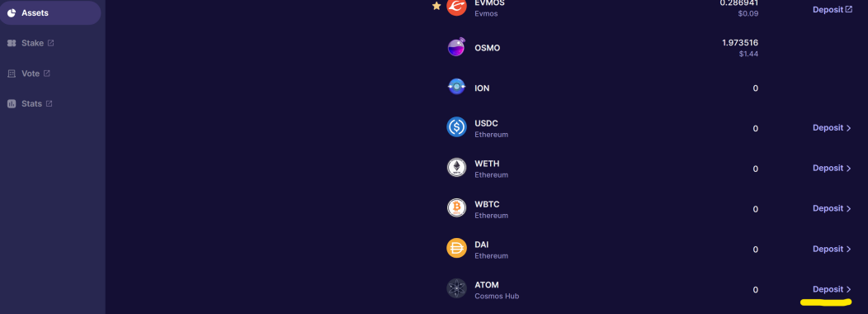This screenshot has width=868, height=314.
Task: Open the Stats sidebar item
Action: point(30,104)
